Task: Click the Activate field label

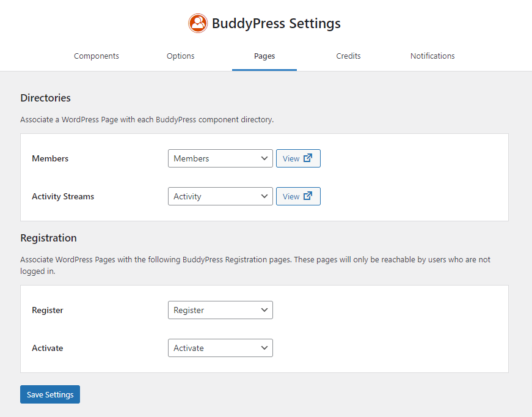Action: (x=48, y=348)
